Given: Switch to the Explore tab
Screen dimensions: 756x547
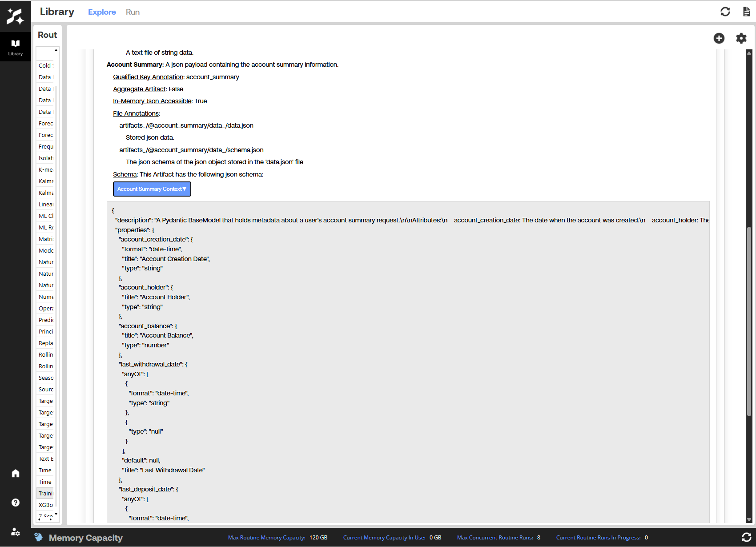Looking at the screenshot, I should point(102,12).
